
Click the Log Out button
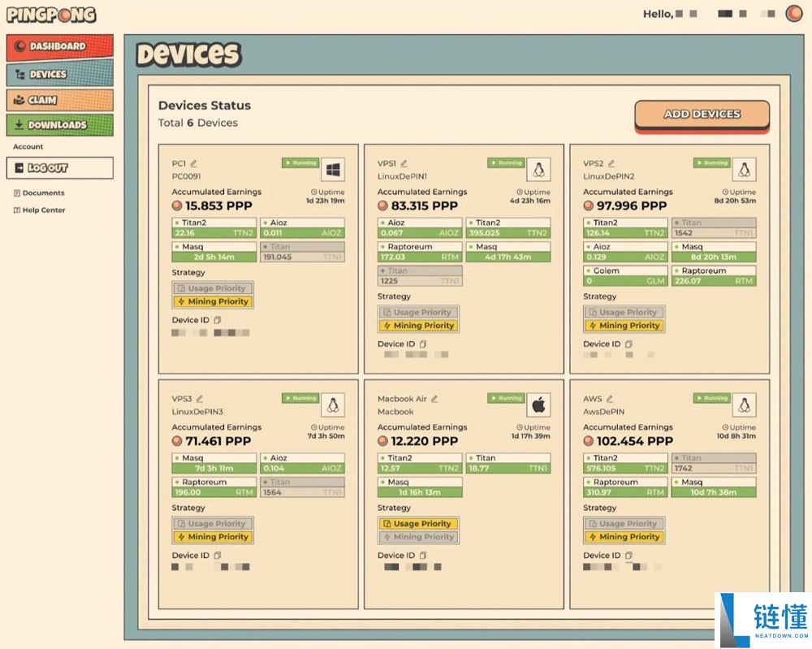[x=59, y=168]
